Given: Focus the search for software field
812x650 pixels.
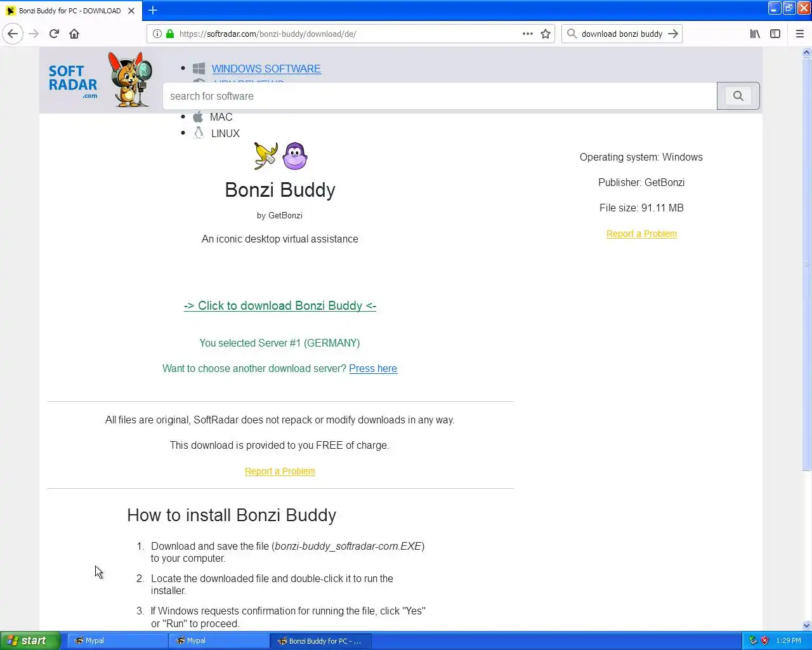Looking at the screenshot, I should 440,96.
